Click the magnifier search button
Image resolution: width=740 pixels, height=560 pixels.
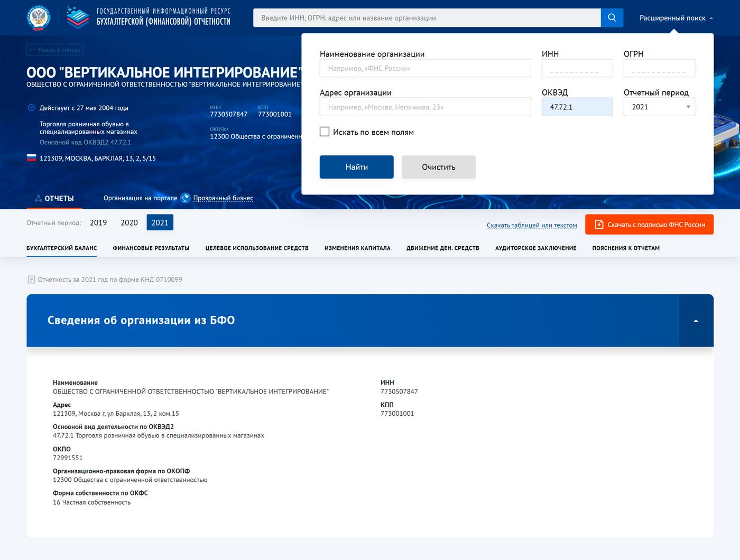coord(612,17)
